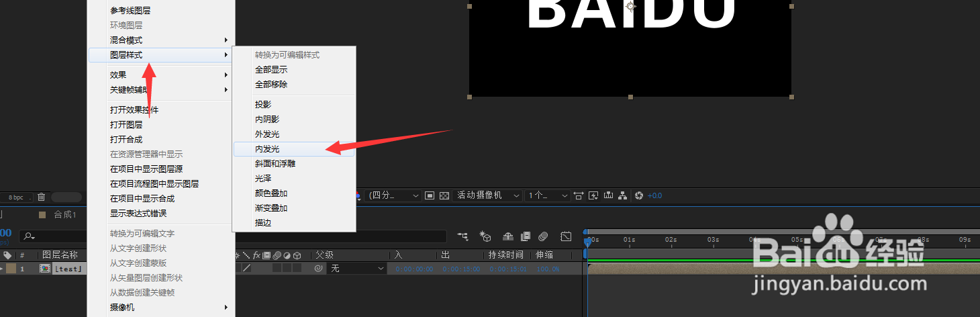Choose 内发光 layer style
The height and width of the screenshot is (317, 980).
[293, 149]
